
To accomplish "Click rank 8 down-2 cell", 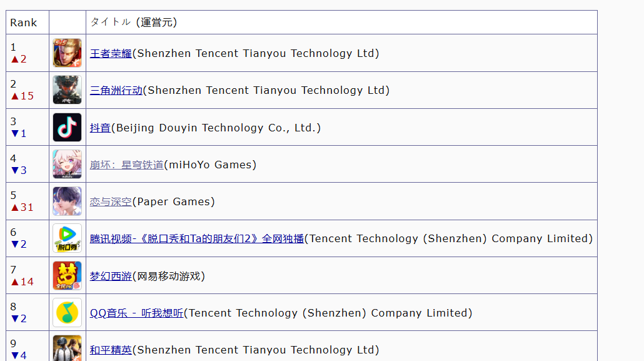I will (28, 312).
